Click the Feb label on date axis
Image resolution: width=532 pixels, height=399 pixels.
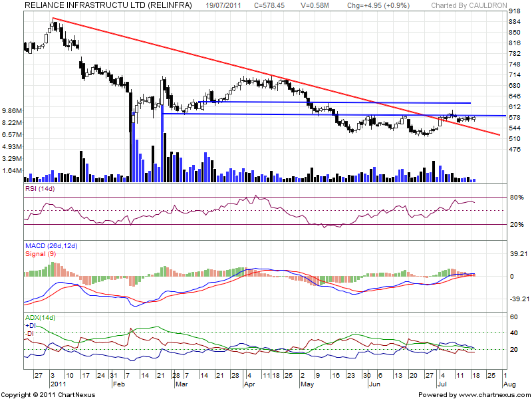119,384
